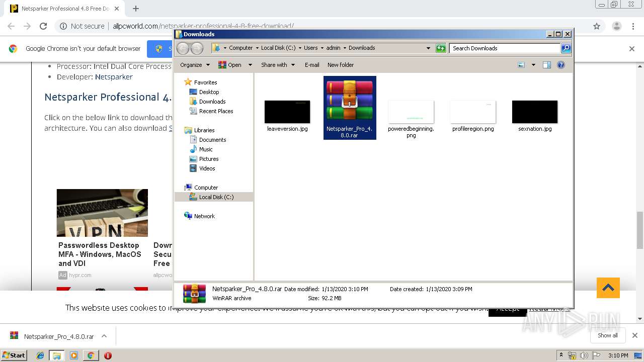Click Chrome's reload page button

tap(43, 26)
